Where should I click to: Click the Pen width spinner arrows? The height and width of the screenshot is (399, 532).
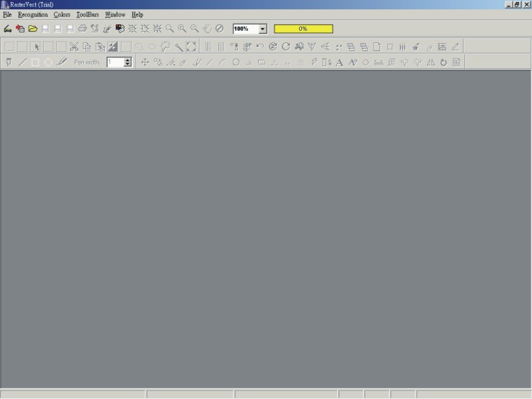pyautogui.click(x=127, y=62)
